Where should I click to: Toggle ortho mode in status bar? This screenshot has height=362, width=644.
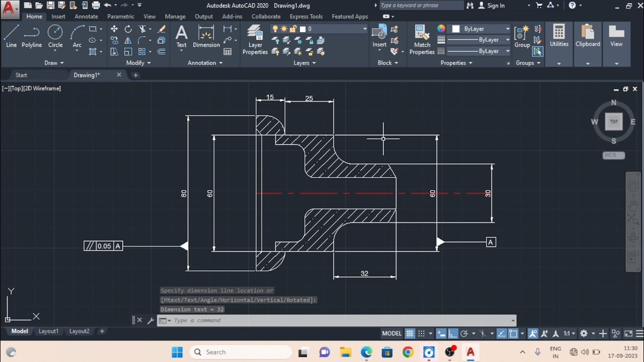click(x=453, y=333)
